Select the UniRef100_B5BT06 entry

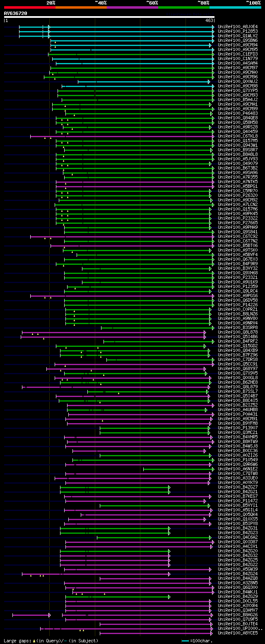tap(238, 245)
